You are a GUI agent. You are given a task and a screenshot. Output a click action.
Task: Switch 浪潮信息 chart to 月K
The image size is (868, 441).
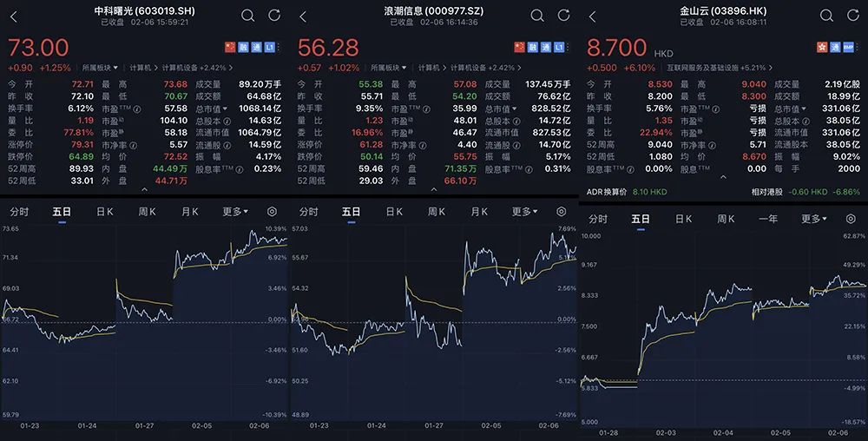pos(479,212)
